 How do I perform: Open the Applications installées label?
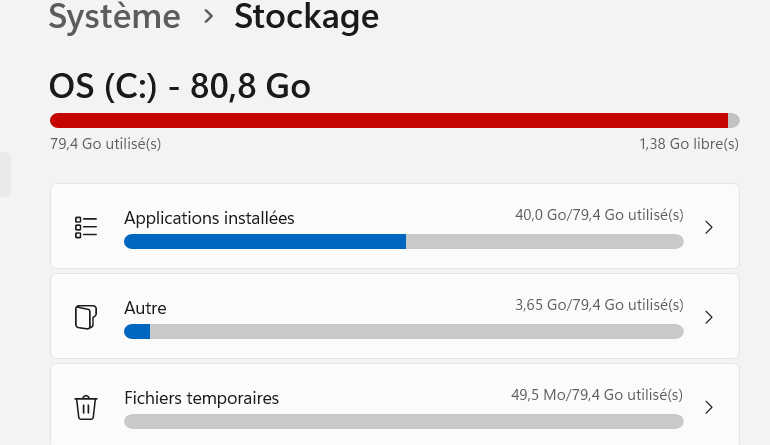click(209, 217)
